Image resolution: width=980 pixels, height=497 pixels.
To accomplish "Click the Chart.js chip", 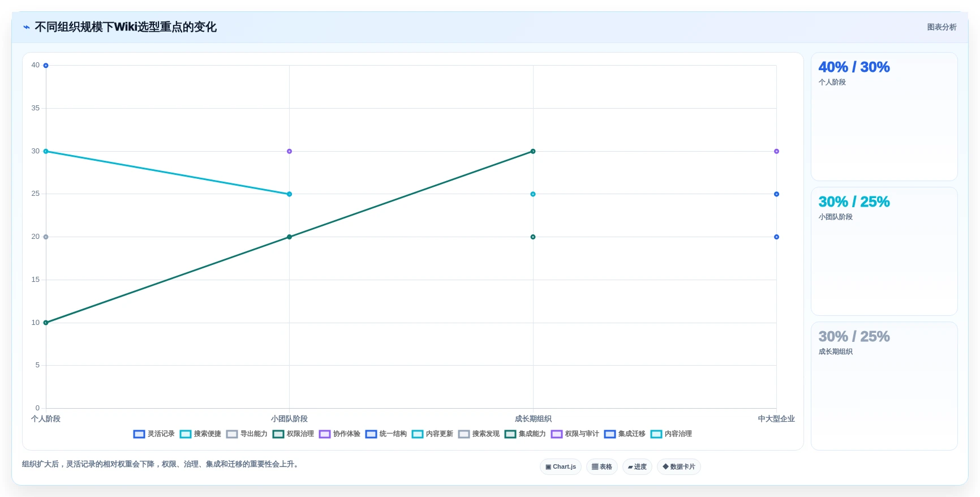I will click(561, 467).
